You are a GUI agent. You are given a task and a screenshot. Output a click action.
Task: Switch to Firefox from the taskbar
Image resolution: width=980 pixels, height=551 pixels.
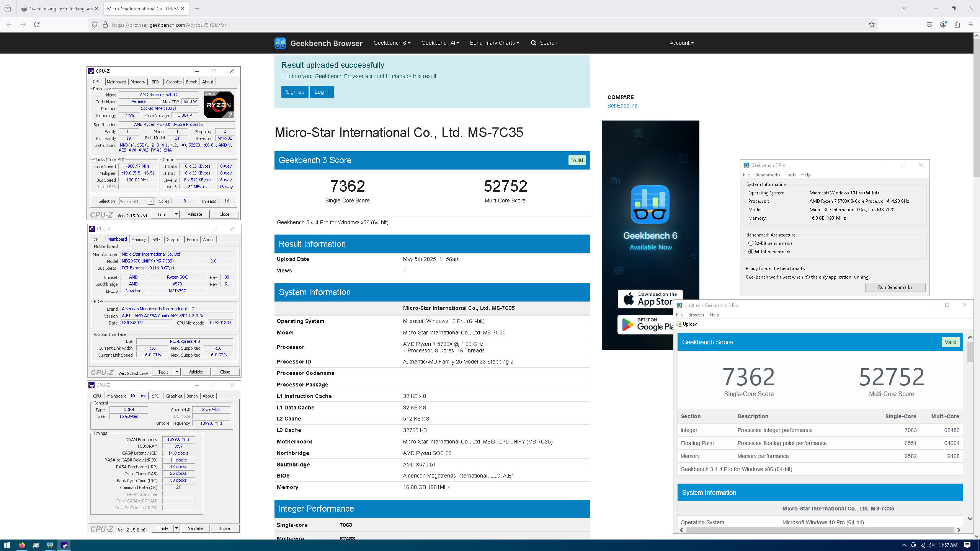click(21, 545)
